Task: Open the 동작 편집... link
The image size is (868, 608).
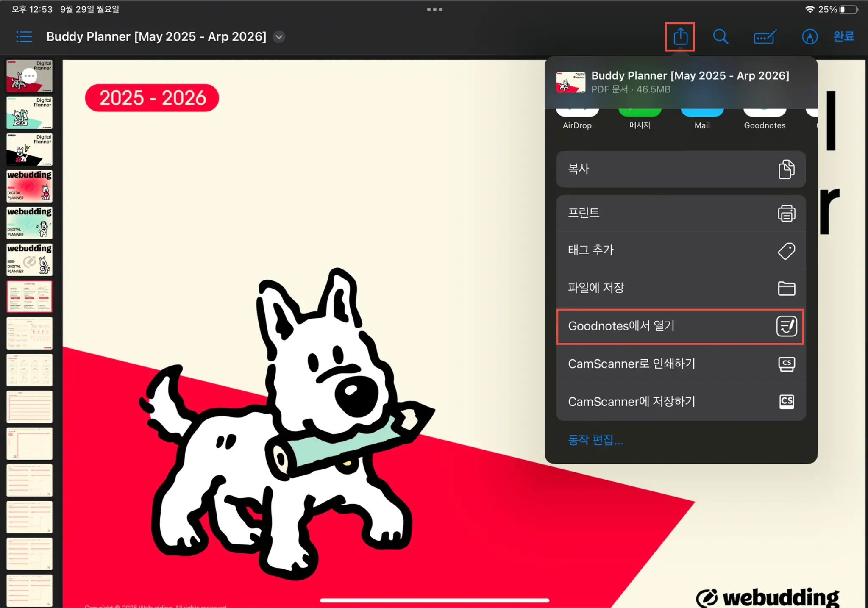Action: (595, 440)
